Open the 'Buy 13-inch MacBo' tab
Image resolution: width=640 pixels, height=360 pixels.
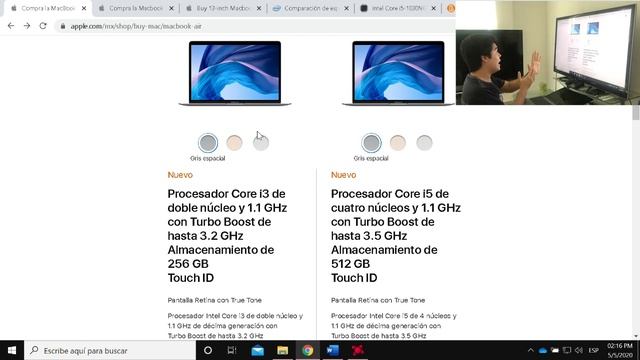pos(222,8)
